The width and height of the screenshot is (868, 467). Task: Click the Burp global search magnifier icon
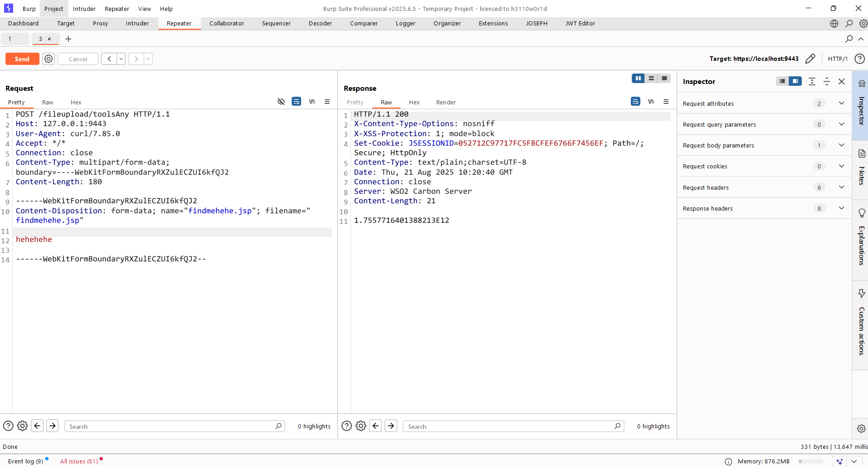point(849,24)
